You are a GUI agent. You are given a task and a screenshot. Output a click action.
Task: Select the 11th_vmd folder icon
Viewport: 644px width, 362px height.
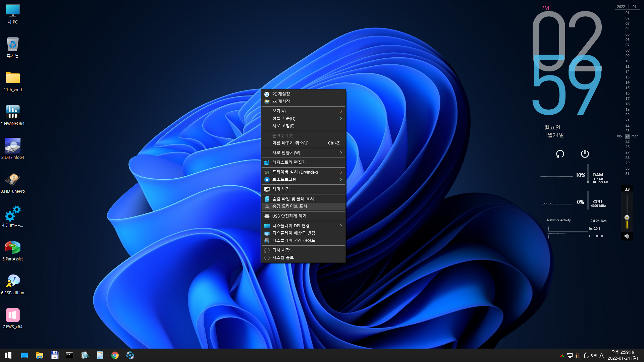13,81
